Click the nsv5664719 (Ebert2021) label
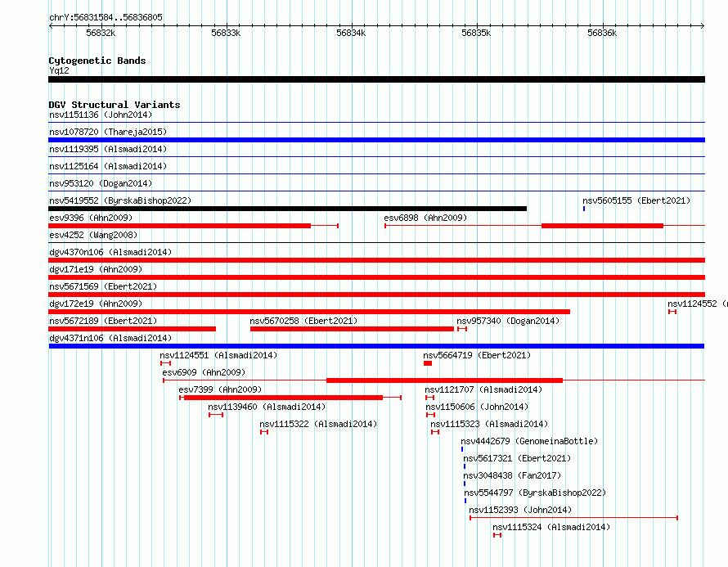The width and height of the screenshot is (728, 567). click(477, 355)
